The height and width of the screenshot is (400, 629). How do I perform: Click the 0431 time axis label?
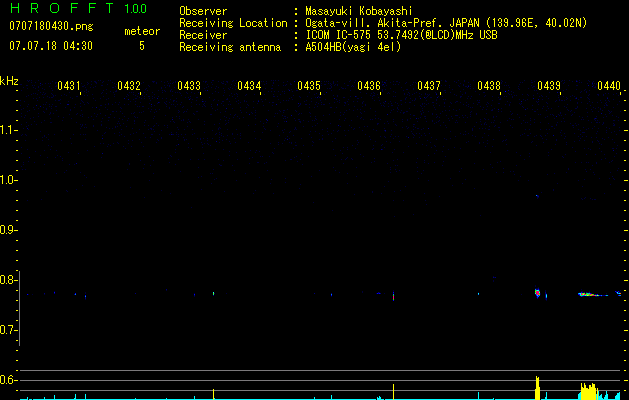(x=69, y=85)
